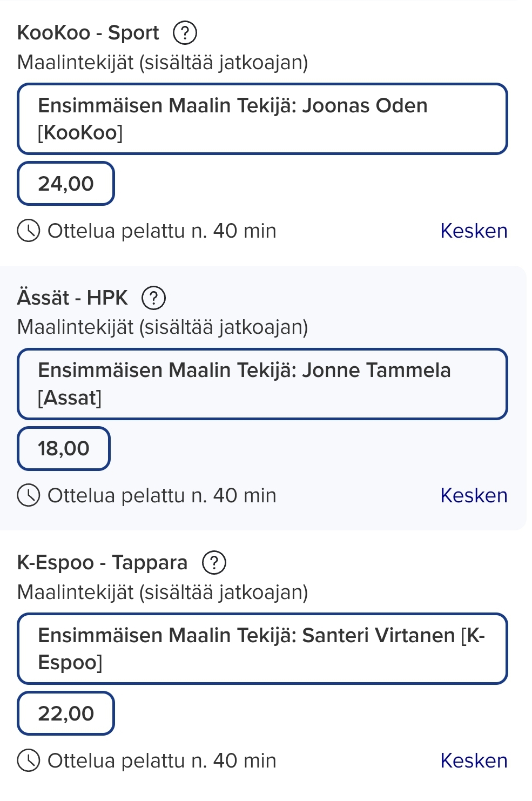Open the KooKoo - Sport match title

tap(88, 33)
